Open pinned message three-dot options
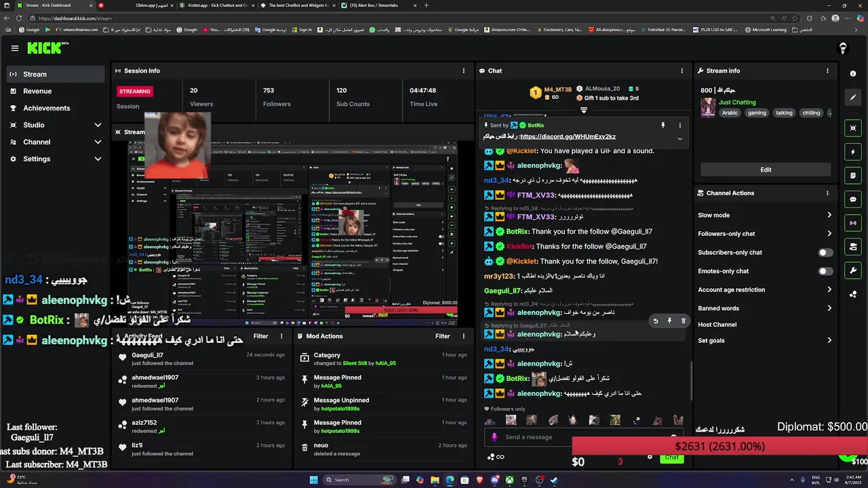Screen dimensions: 868x488 coord(679,125)
